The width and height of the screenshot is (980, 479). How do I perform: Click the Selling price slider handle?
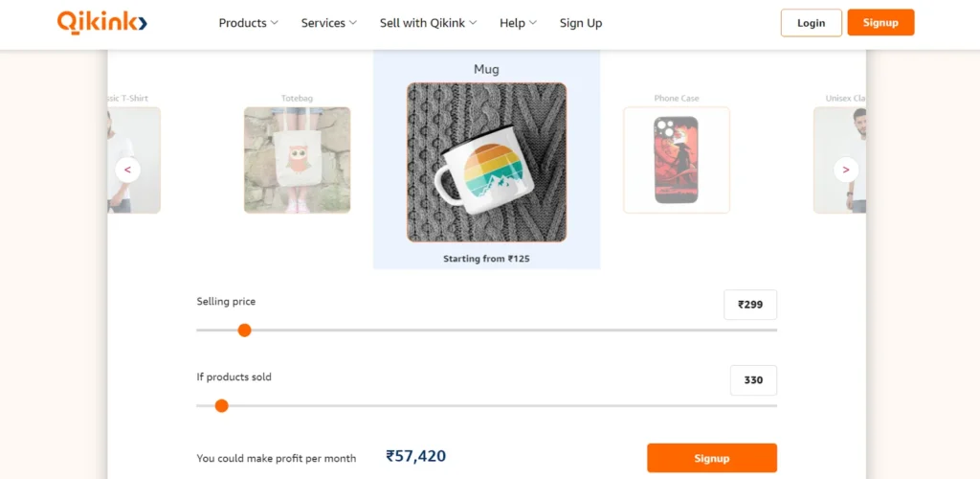tap(244, 330)
